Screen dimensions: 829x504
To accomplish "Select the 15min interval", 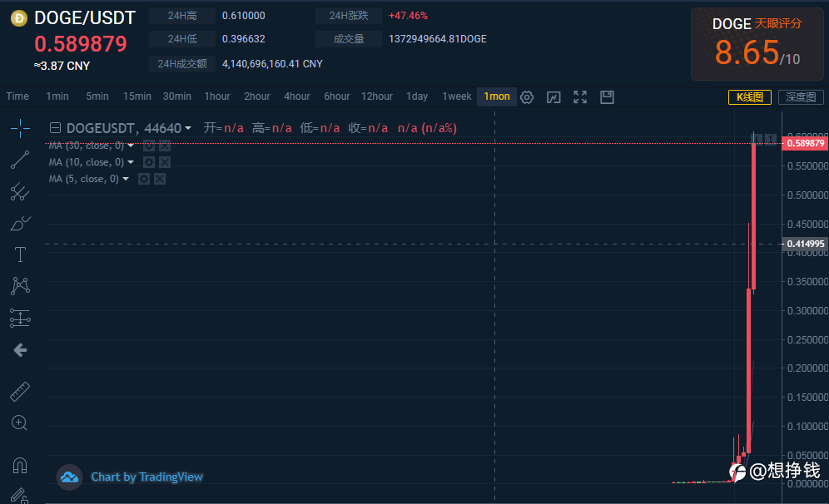I will pos(137,96).
